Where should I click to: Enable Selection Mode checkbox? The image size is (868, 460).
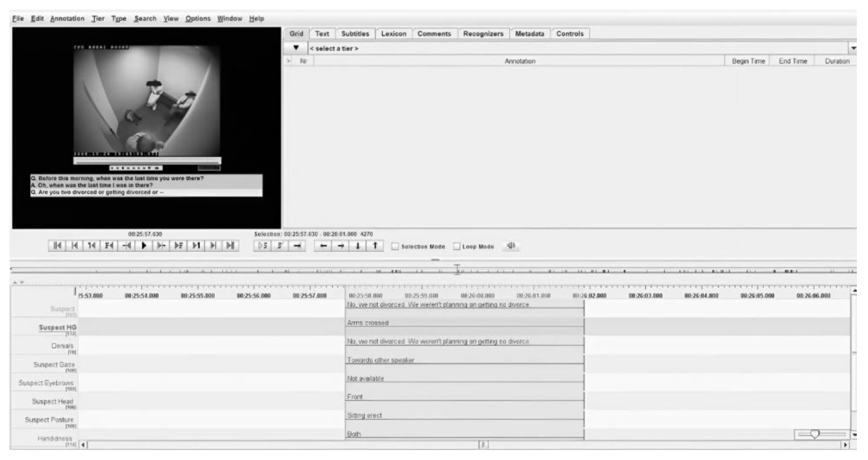(395, 247)
